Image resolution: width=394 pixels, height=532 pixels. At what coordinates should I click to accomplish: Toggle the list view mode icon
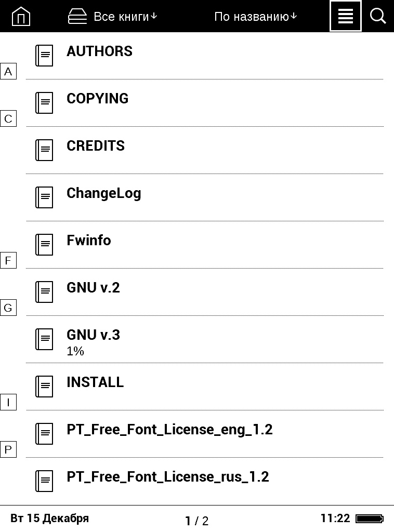pos(346,16)
